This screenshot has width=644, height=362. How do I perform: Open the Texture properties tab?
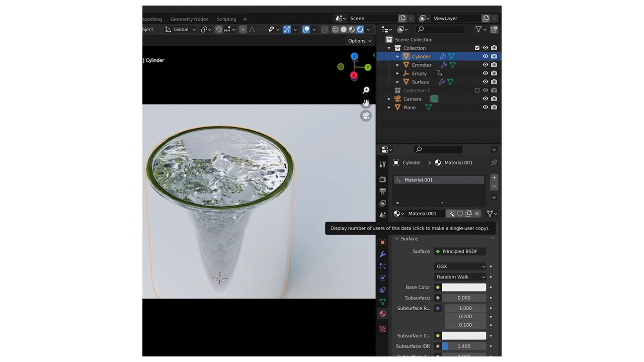(382, 329)
